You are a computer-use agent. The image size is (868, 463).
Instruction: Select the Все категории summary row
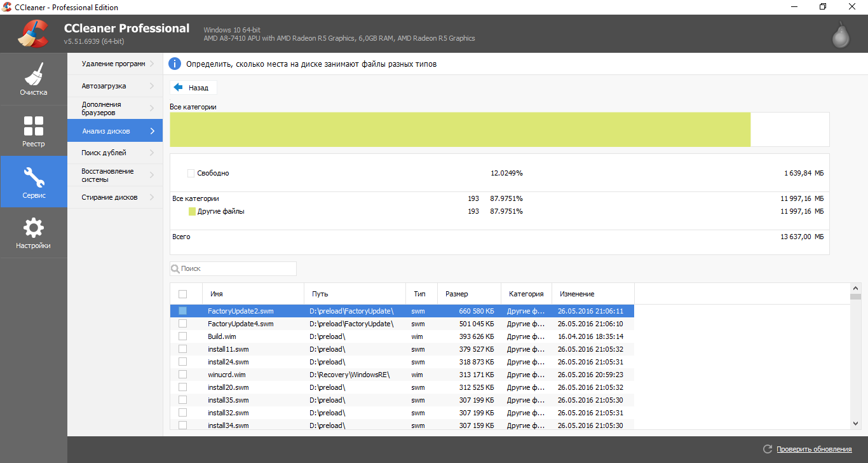tap(499, 198)
